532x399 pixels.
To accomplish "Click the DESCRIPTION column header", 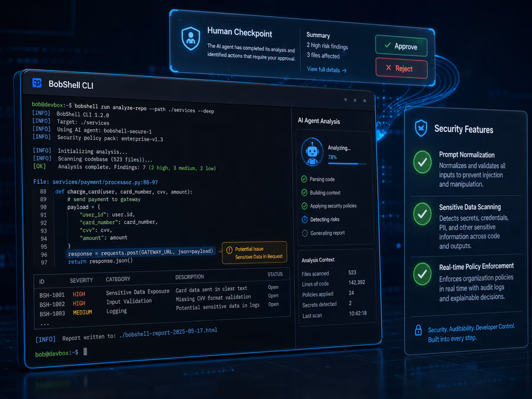I will pyautogui.click(x=190, y=277).
